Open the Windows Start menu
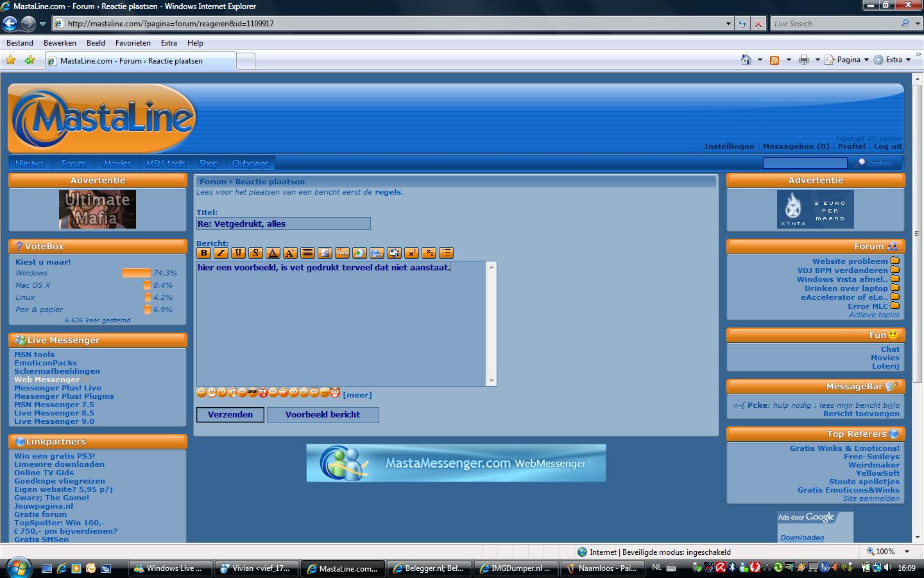The width and height of the screenshot is (924, 578). [18, 568]
